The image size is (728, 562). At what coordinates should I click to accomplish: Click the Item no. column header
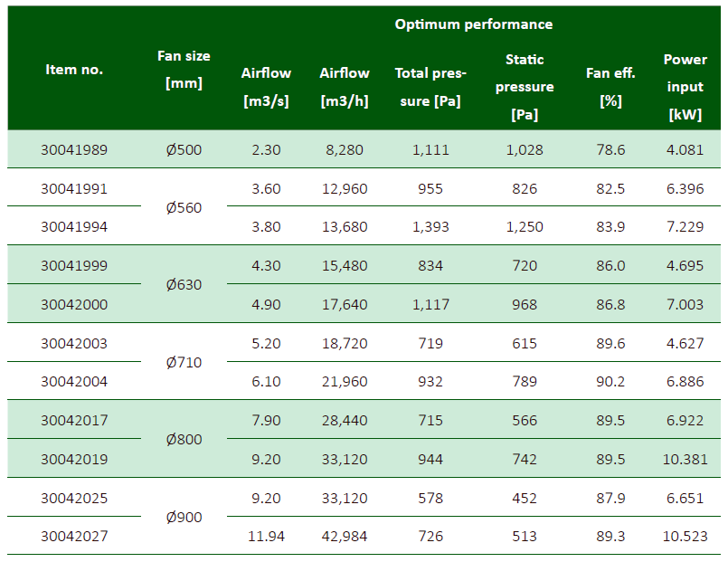pos(74,70)
